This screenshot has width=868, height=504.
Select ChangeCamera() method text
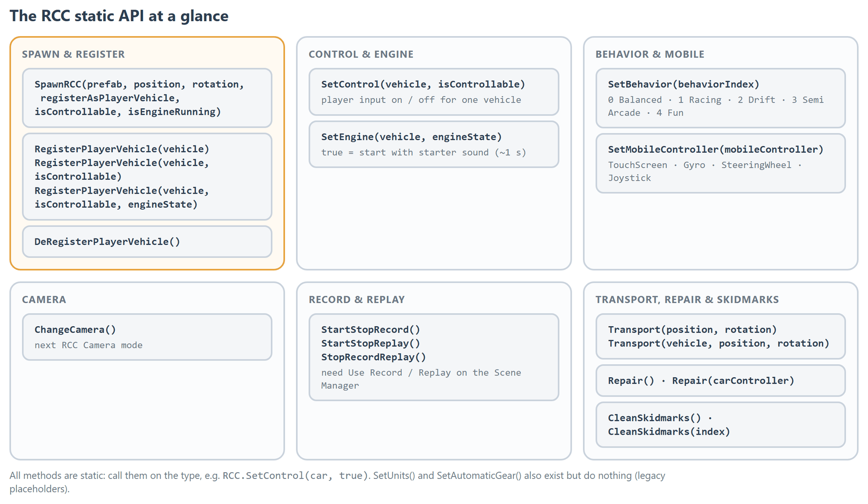(x=75, y=330)
